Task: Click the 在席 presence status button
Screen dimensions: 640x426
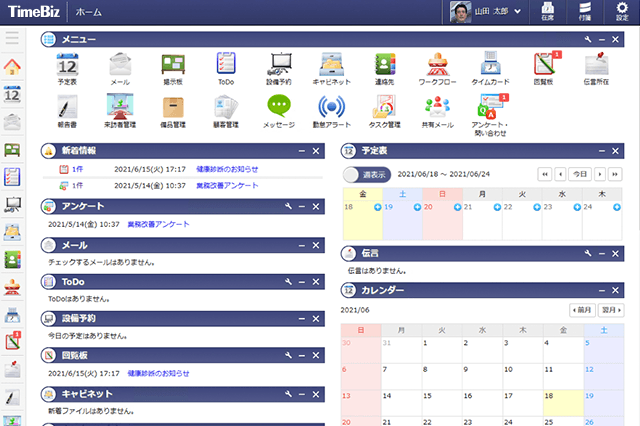Action: [x=547, y=12]
